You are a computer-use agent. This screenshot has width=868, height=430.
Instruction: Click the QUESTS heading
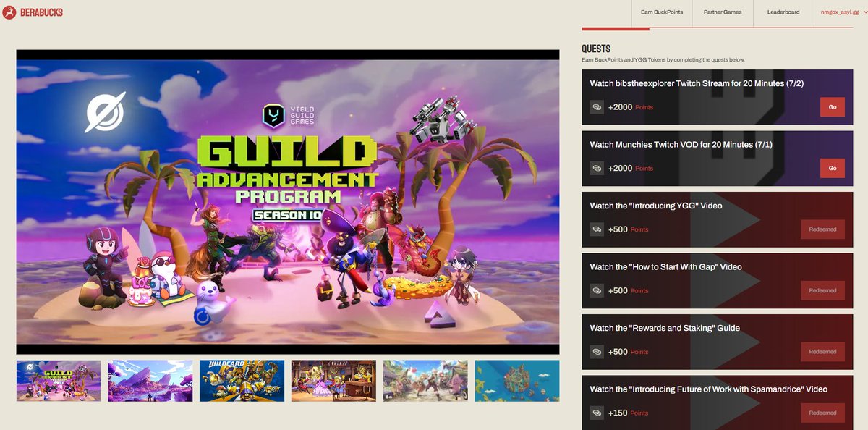click(x=596, y=49)
